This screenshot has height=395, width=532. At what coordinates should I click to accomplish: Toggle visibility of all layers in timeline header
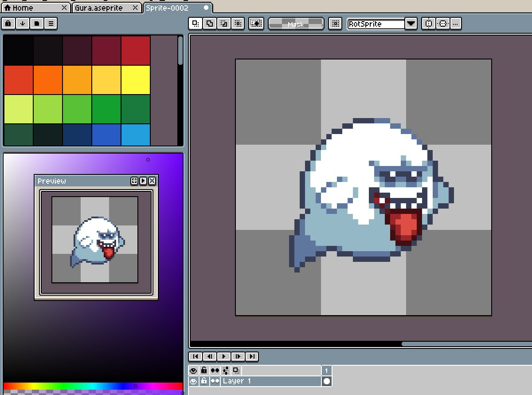click(193, 371)
